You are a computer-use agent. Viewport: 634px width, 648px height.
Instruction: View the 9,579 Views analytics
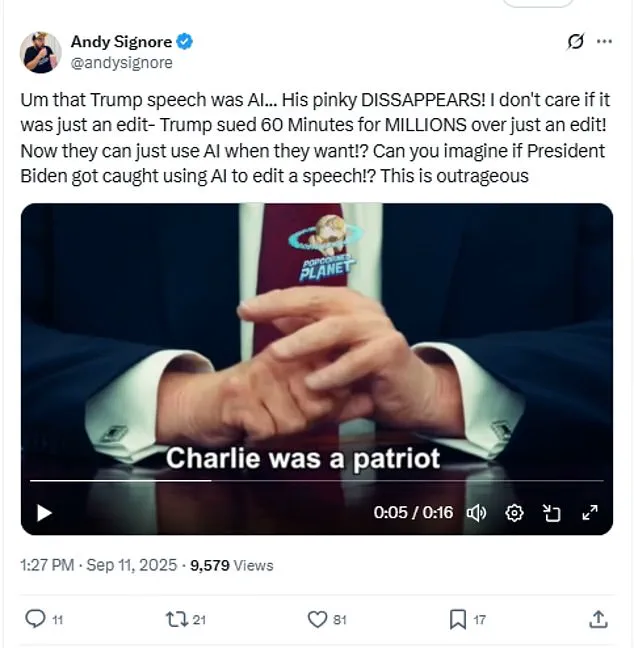(x=231, y=565)
